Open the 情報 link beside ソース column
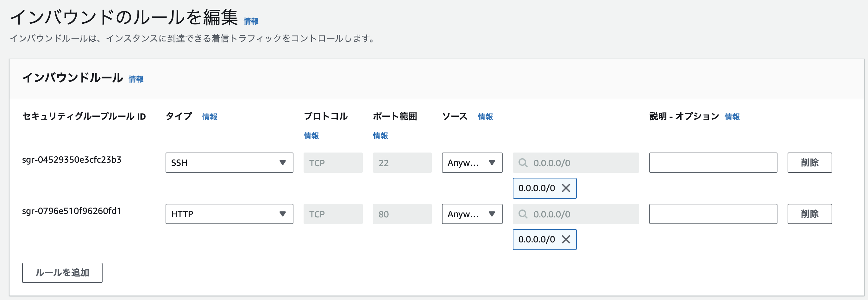 [x=485, y=117]
